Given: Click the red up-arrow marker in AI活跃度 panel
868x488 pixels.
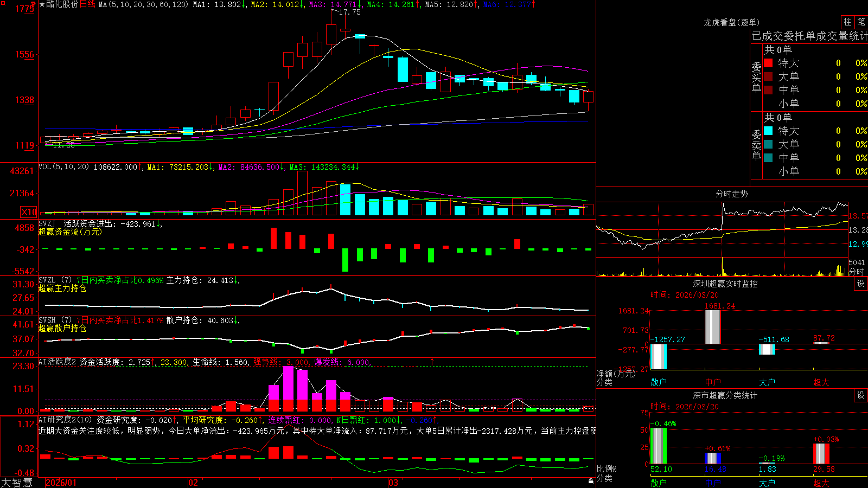Looking at the screenshot, I should [432, 361].
